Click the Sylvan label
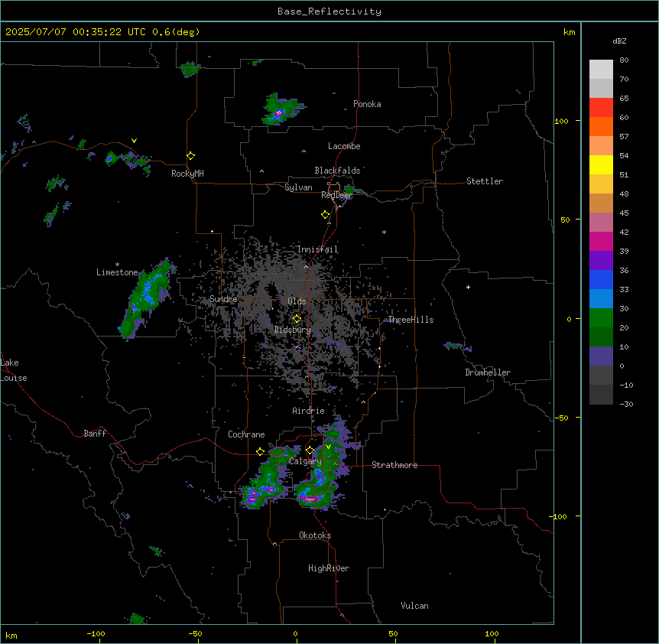This screenshot has width=659, height=644. (x=298, y=187)
